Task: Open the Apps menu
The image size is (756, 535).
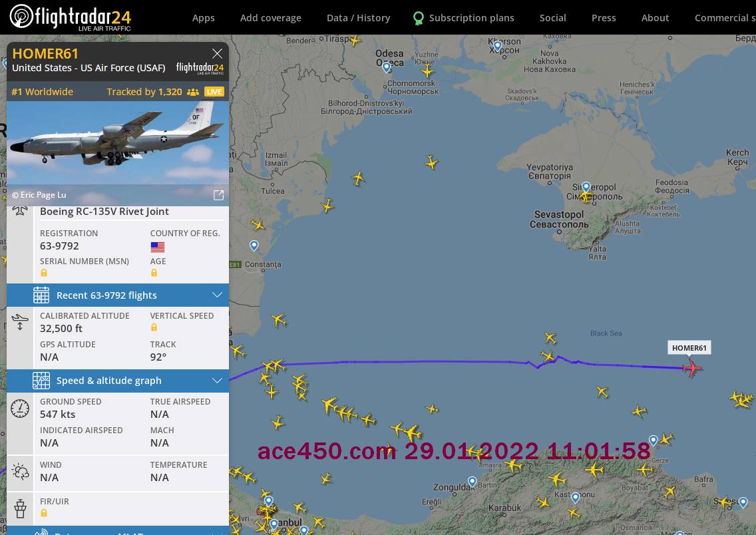Action: point(203,18)
